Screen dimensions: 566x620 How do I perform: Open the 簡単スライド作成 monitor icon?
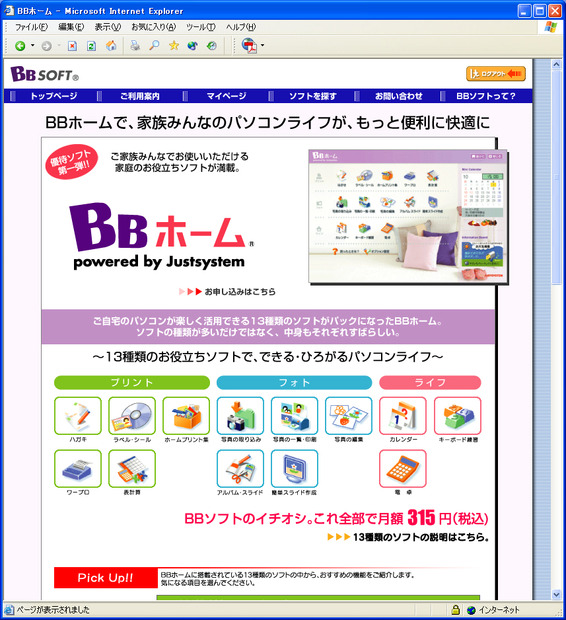295,469
